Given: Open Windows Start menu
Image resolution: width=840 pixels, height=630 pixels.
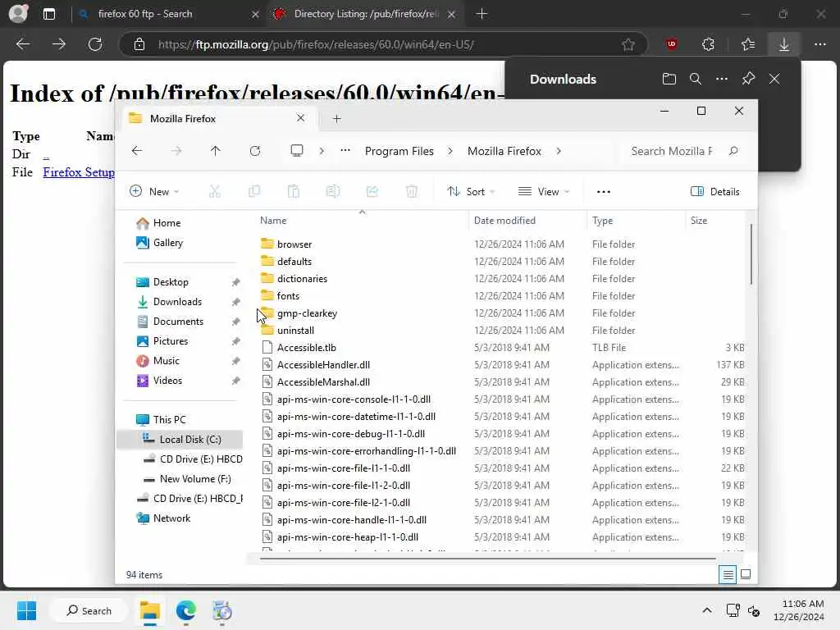Looking at the screenshot, I should click(26, 610).
